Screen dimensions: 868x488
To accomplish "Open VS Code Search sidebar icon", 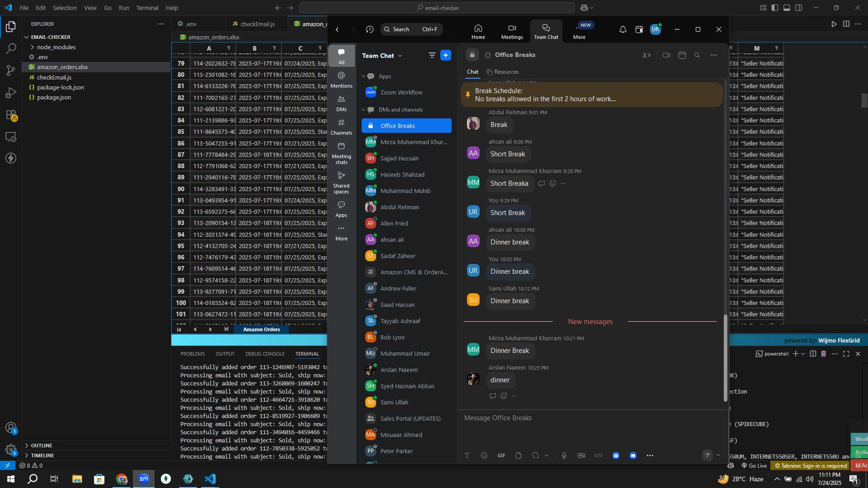I will tap(11, 48).
